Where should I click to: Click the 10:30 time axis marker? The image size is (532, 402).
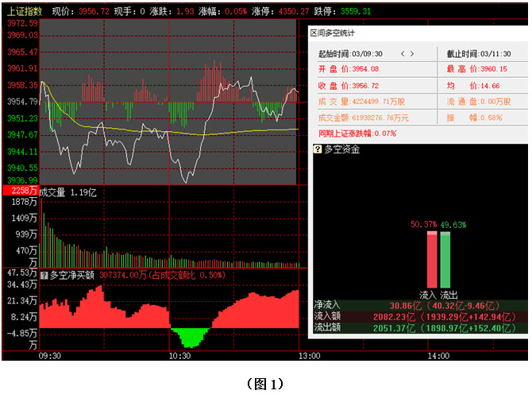[x=180, y=357]
